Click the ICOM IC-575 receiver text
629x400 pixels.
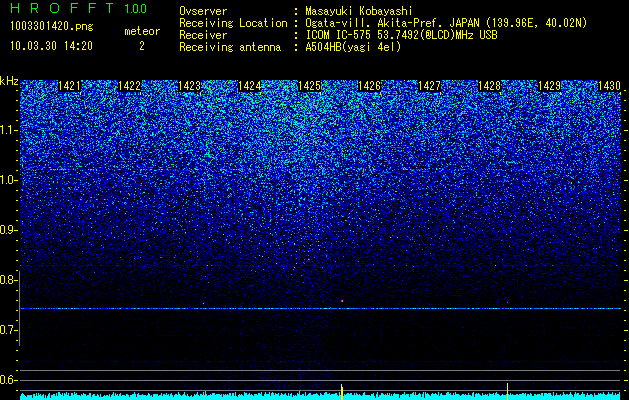(x=401, y=35)
